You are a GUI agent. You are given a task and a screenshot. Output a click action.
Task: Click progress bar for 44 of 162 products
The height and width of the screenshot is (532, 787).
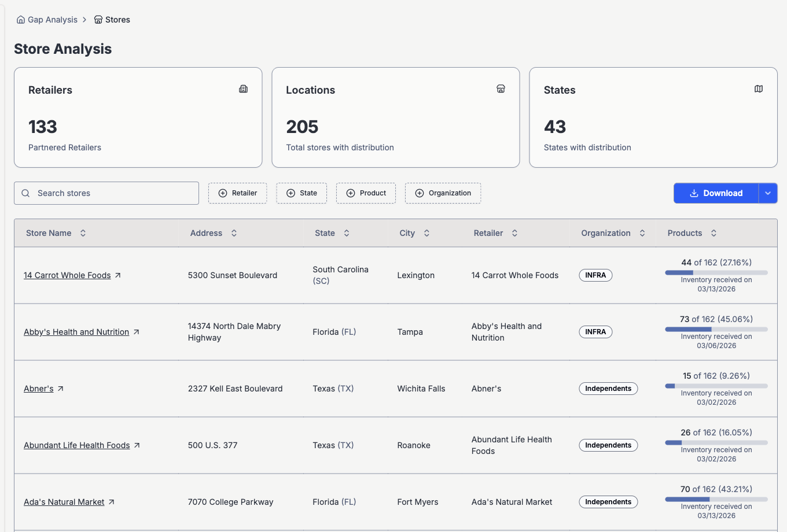pyautogui.click(x=716, y=272)
